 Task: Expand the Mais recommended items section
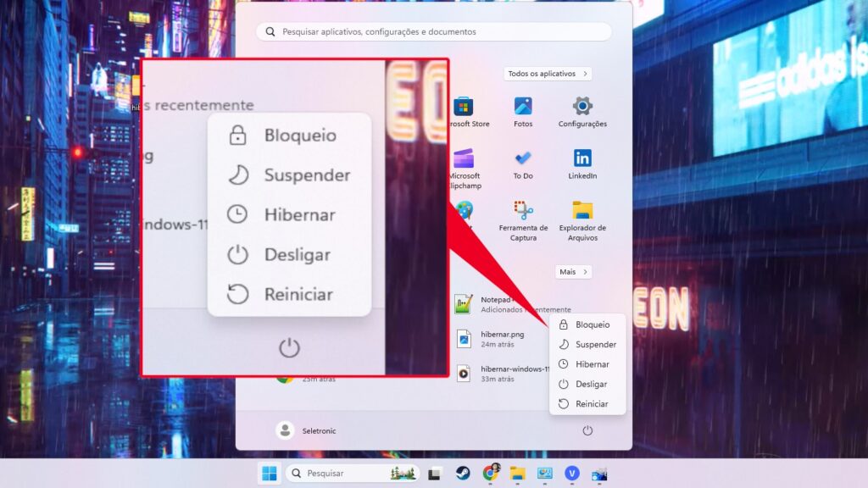point(573,271)
